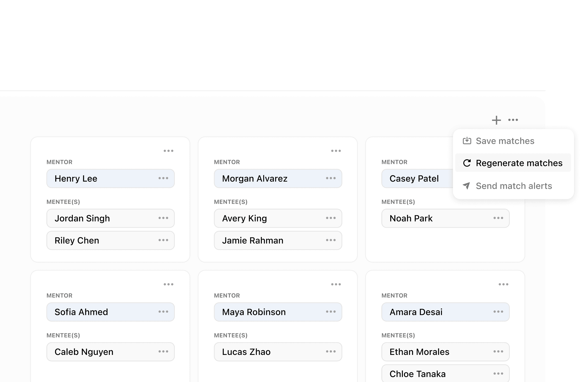Select the Maya Robinson mentor chip

(x=254, y=312)
